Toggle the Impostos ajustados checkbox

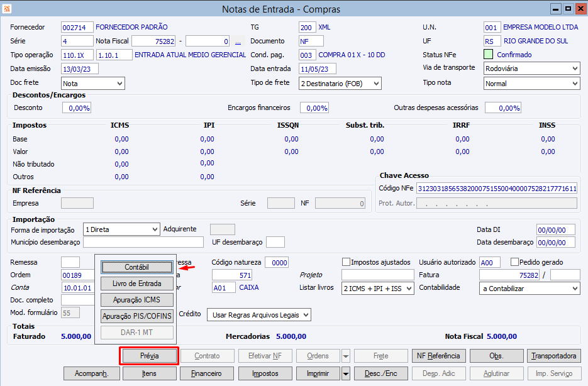coord(346,262)
